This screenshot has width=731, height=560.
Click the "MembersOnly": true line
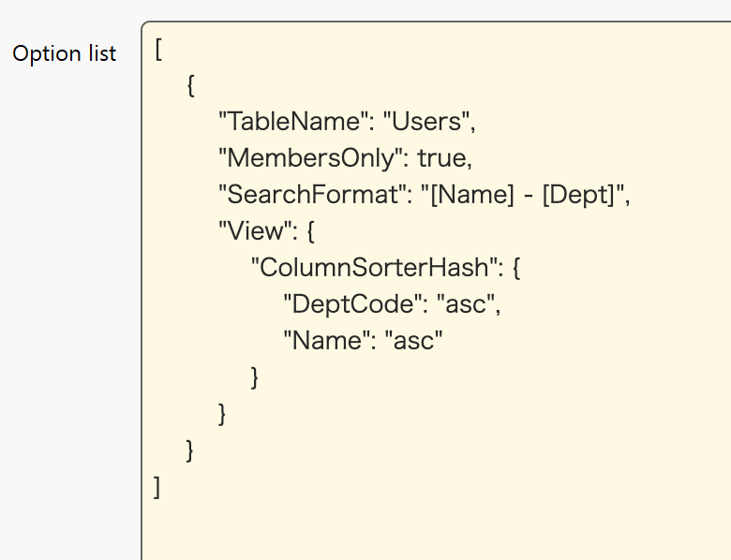[346, 158]
